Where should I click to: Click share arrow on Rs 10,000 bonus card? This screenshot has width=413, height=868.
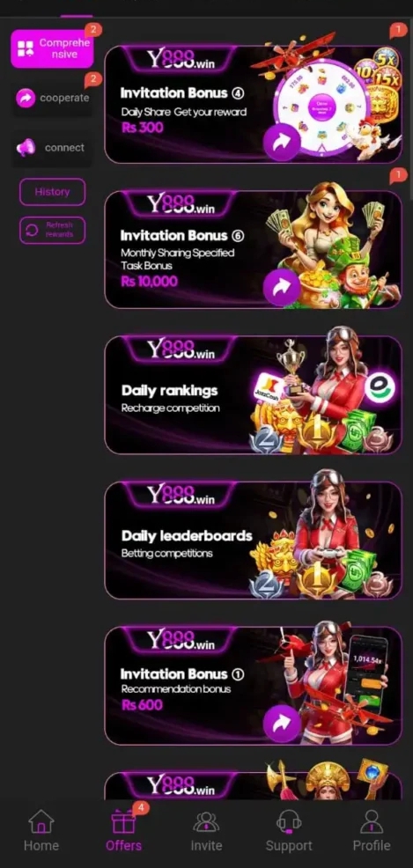[282, 287]
